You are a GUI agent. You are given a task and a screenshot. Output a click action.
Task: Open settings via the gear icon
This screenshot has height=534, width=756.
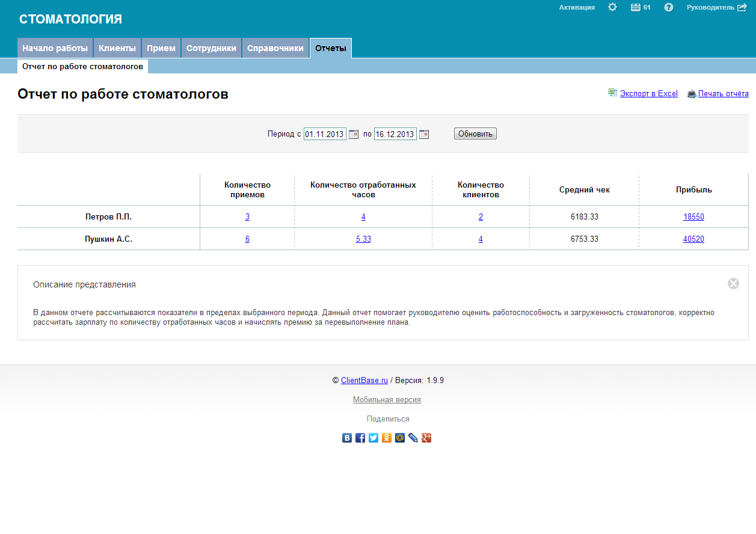tap(612, 7)
